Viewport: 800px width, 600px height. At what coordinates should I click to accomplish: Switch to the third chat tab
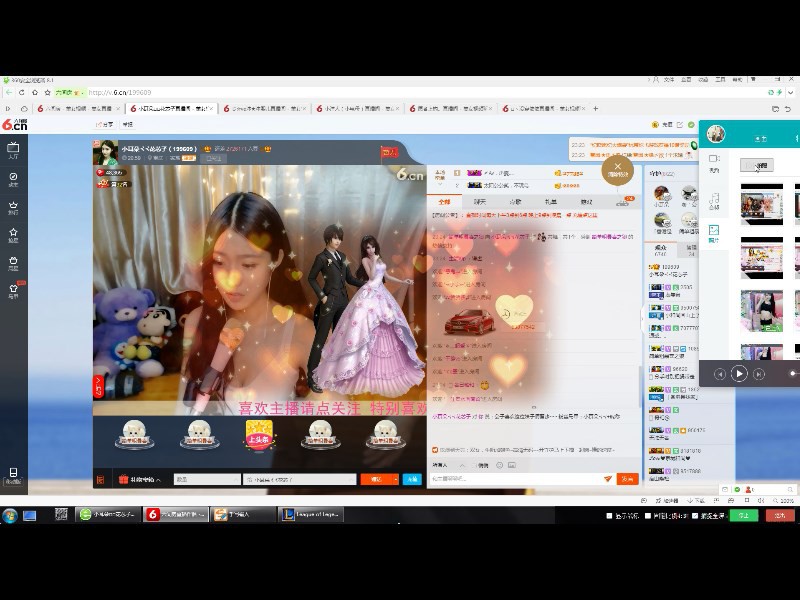[x=515, y=202]
